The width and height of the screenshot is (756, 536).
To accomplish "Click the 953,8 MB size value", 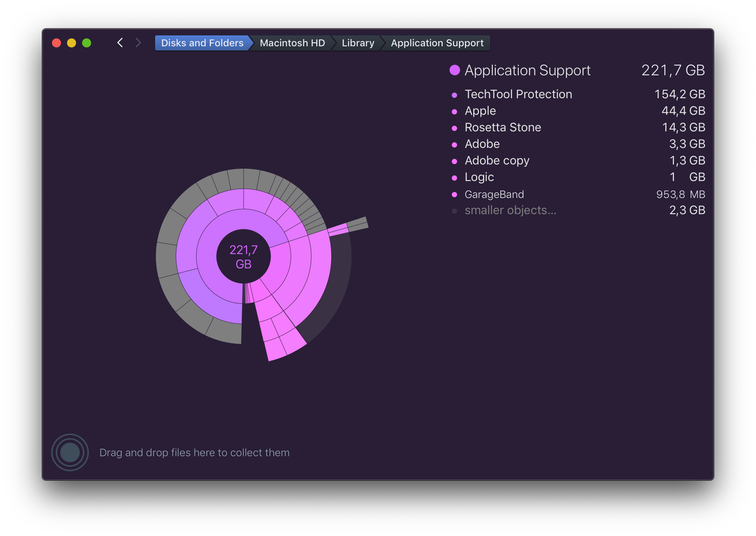I will pos(681,194).
